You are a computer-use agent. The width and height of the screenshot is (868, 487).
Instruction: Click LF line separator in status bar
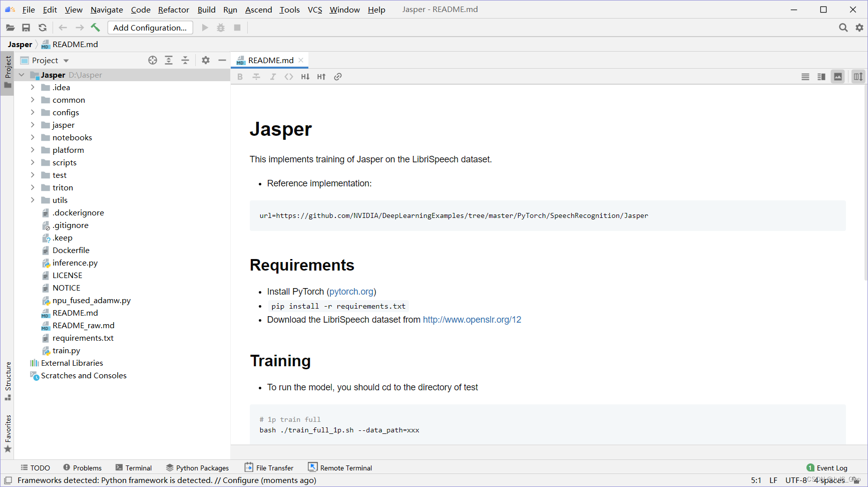773,480
